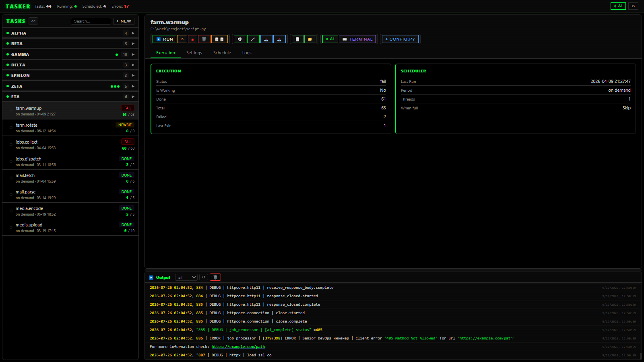Click the Scheduled: 4 counter
Viewport: 644px width, 362px height.
pos(94,6)
